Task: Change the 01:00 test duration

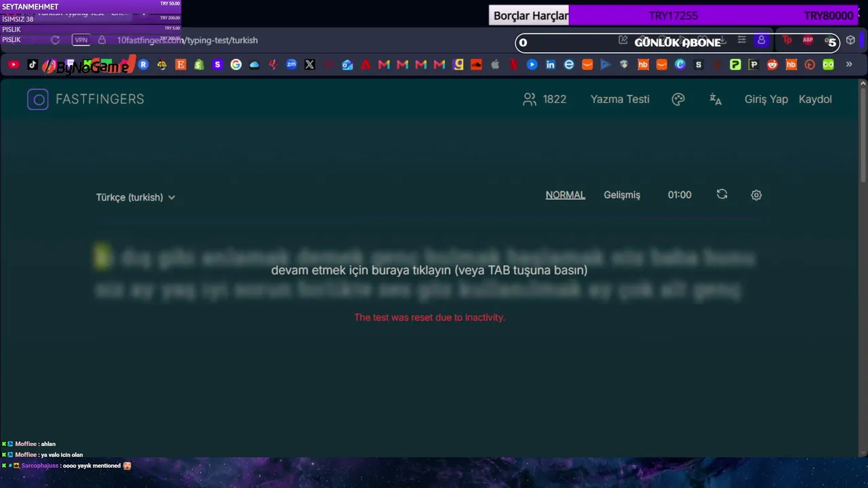Action: pos(679,195)
